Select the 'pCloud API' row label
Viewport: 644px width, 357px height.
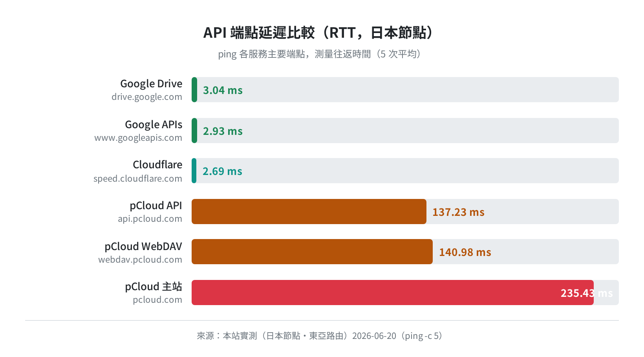pos(156,206)
